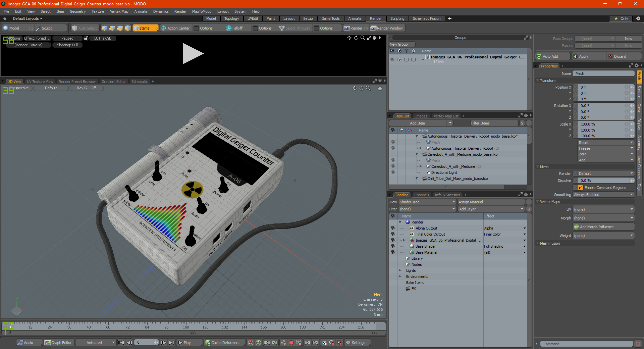Image resolution: width=644 pixels, height=349 pixels.
Task: Toggle visibility of Directional Light item
Action: pyautogui.click(x=393, y=172)
